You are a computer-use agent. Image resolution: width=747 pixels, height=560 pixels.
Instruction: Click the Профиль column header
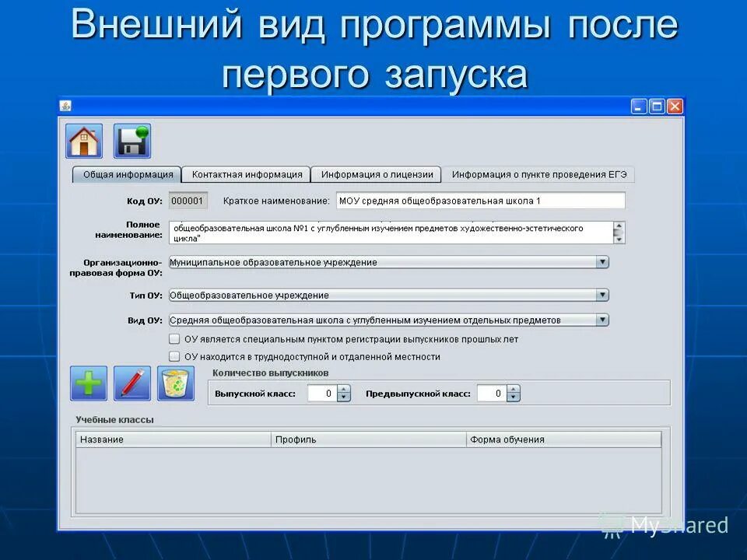point(369,439)
